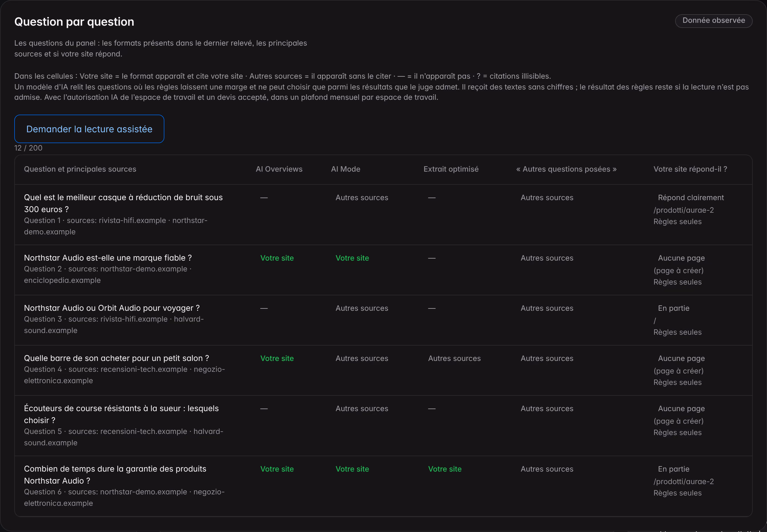Open the Écouteurs de course résistants question

click(121, 414)
